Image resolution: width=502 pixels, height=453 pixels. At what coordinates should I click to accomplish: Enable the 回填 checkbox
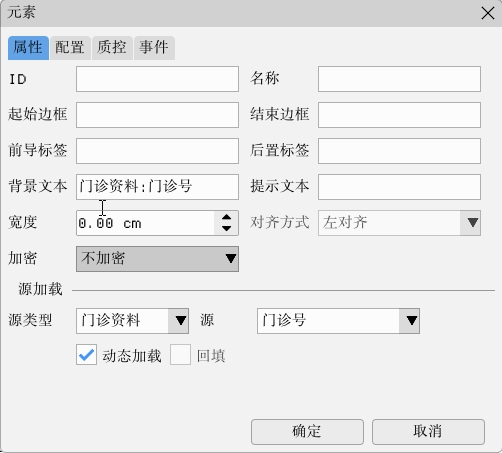click(x=180, y=355)
